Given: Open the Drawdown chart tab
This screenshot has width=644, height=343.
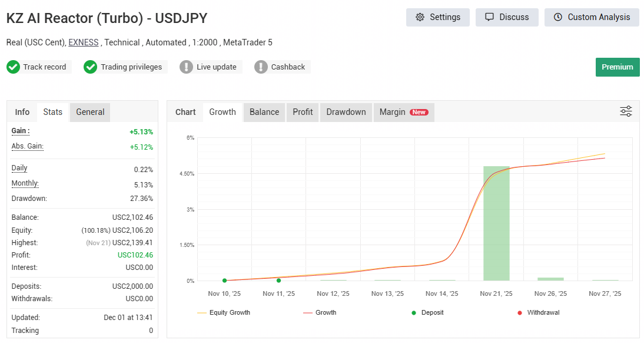Looking at the screenshot, I should pyautogui.click(x=346, y=111).
